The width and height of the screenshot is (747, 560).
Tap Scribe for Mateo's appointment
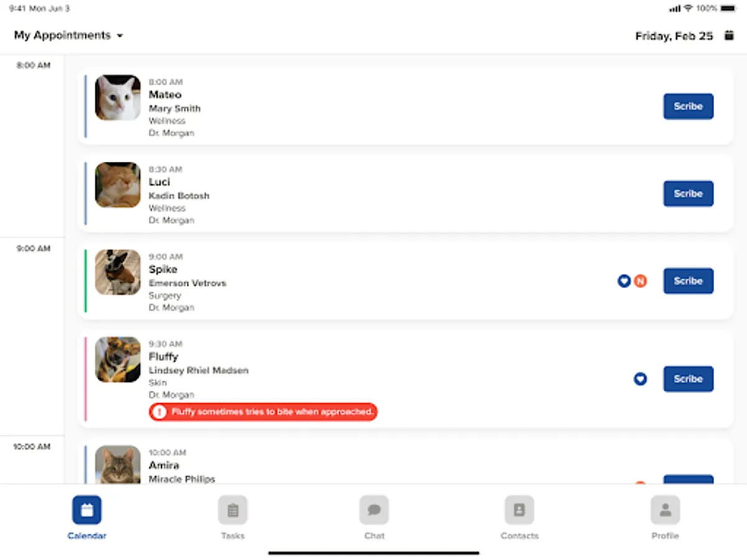(688, 106)
